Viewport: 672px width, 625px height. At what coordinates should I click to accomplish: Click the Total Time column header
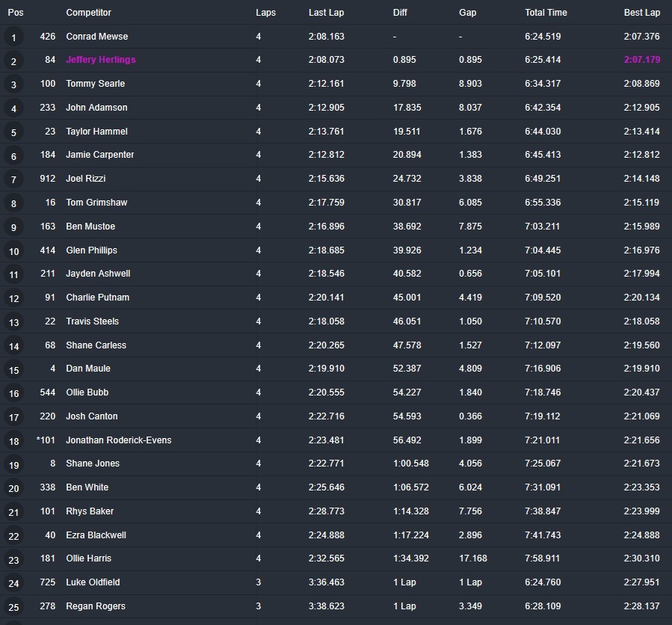click(x=546, y=13)
